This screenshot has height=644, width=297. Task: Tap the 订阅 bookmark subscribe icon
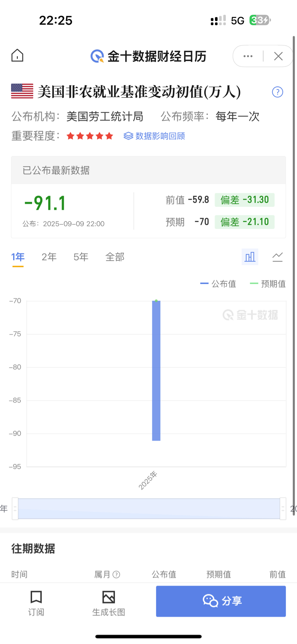36,597
